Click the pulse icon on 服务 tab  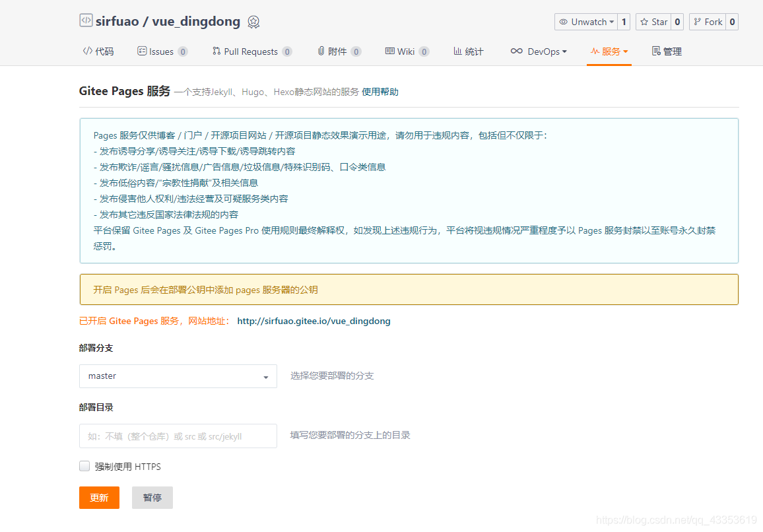595,51
